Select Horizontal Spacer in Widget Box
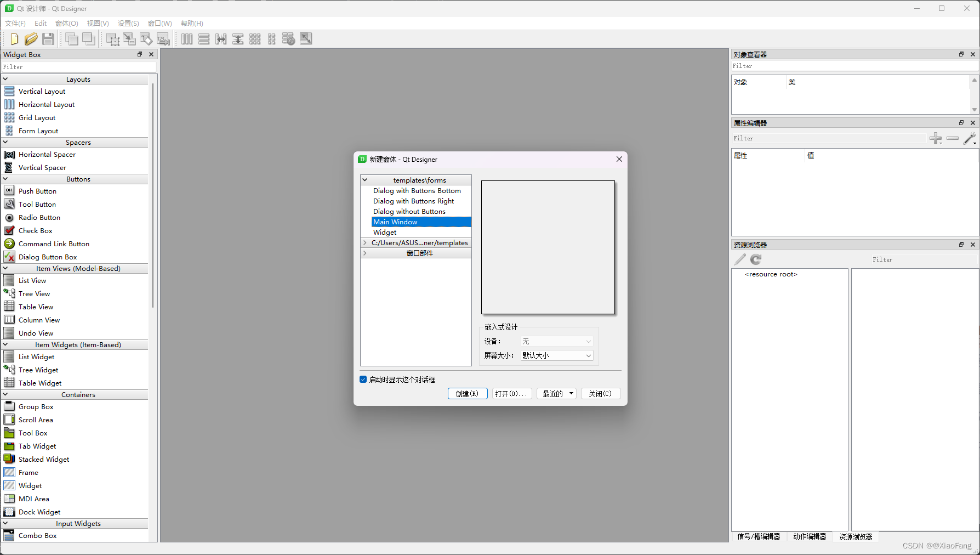This screenshot has width=980, height=555. pos(47,154)
